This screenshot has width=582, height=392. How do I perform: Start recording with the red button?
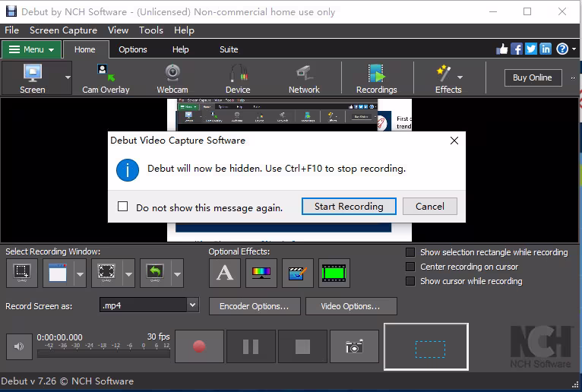(199, 346)
